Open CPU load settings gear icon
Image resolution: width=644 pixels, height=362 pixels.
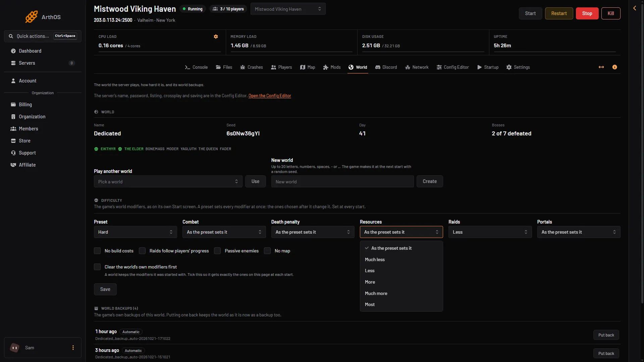pos(216,37)
